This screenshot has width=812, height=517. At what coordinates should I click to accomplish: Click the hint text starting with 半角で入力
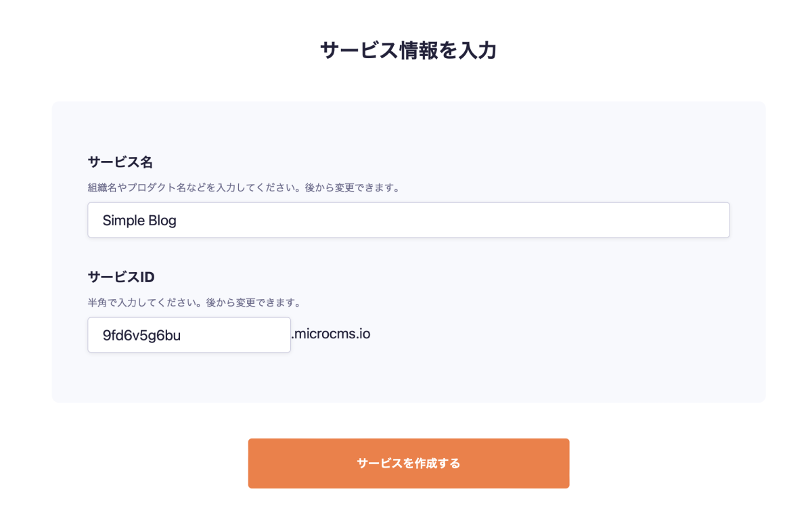click(x=194, y=302)
